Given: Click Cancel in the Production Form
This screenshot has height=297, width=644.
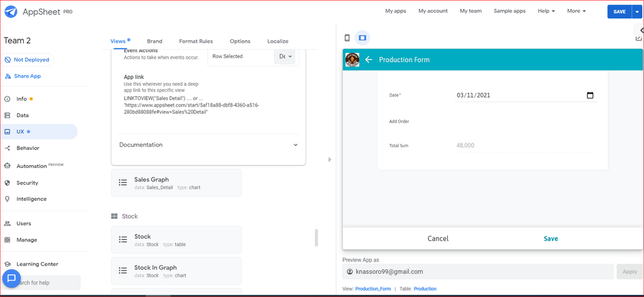Looking at the screenshot, I should coord(438,239).
